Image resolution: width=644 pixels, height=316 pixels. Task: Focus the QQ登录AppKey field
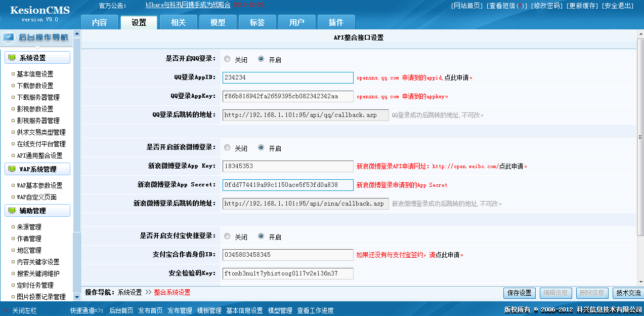288,96
